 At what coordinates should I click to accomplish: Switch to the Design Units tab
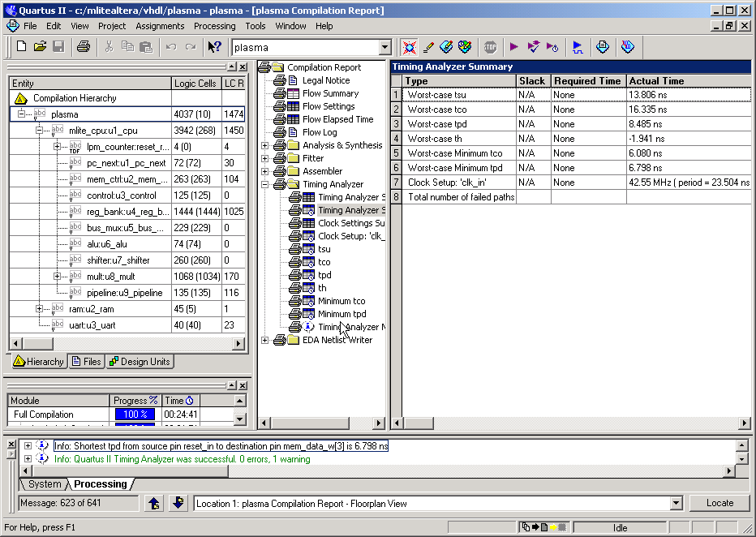click(x=140, y=362)
